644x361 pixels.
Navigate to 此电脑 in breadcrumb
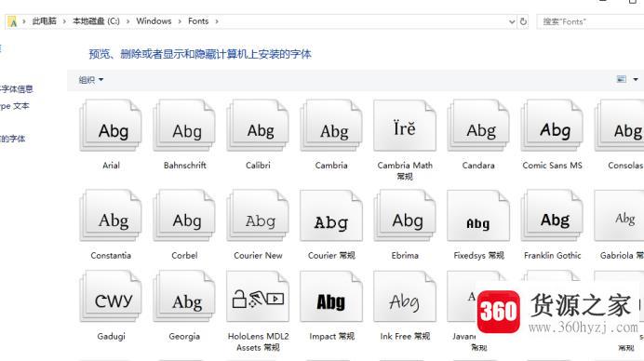[44, 21]
